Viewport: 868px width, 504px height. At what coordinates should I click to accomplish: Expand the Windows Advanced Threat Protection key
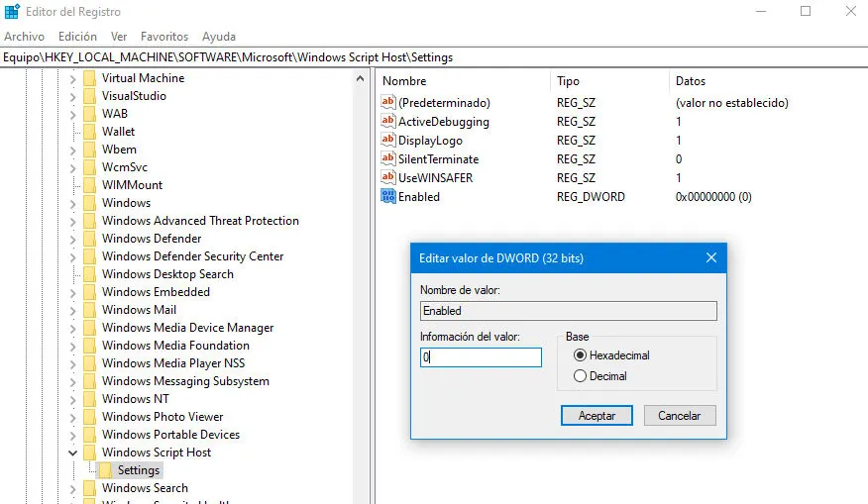[73, 221]
